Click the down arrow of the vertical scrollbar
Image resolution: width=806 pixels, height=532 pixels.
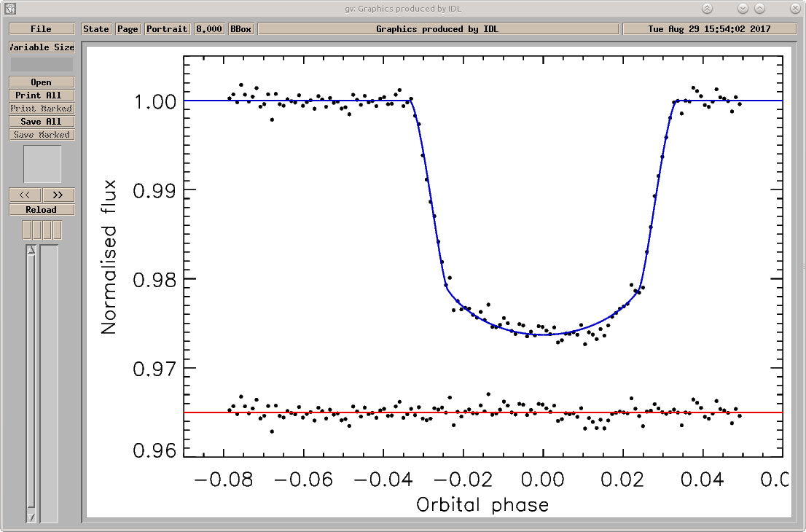coord(31,517)
